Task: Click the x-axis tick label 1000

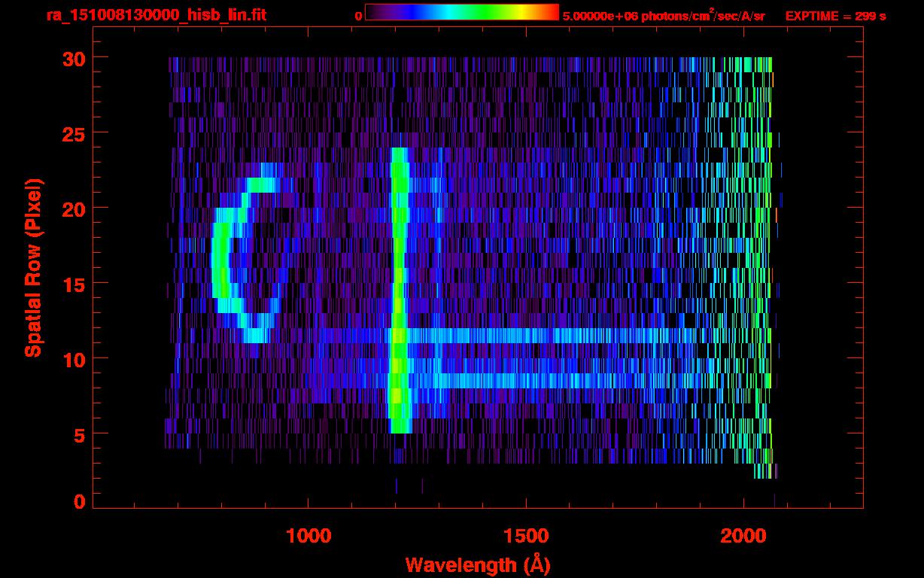Action: pos(309,536)
